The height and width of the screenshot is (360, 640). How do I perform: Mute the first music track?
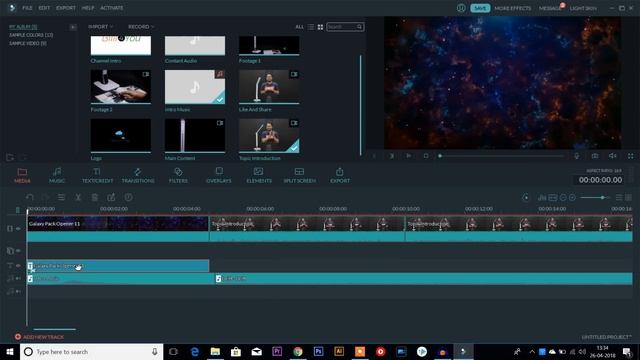click(x=18, y=278)
